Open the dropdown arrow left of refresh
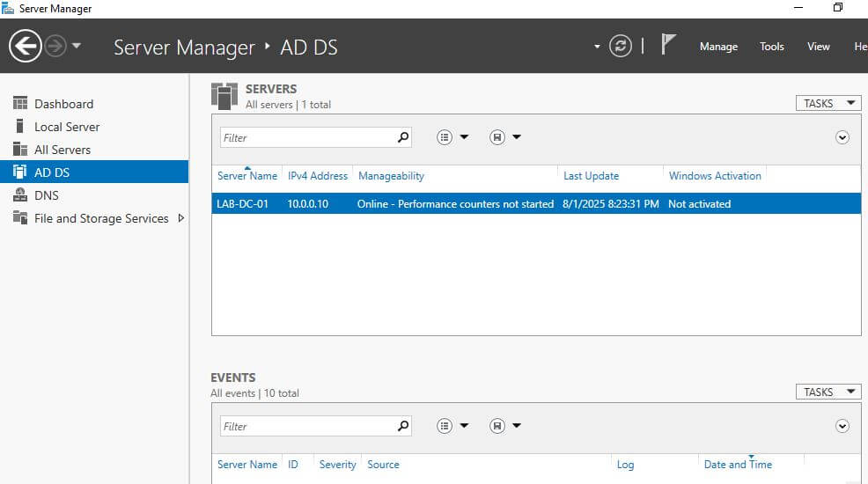 (x=597, y=47)
